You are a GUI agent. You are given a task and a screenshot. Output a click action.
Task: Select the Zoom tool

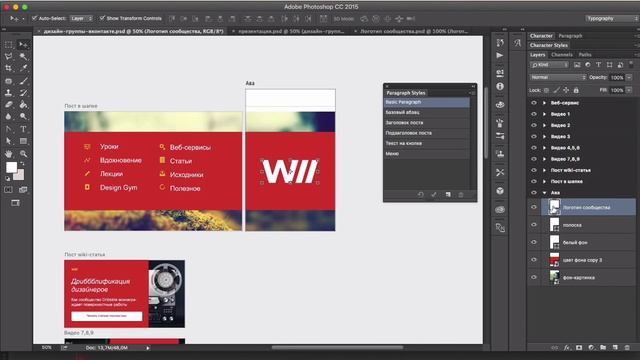point(23,154)
